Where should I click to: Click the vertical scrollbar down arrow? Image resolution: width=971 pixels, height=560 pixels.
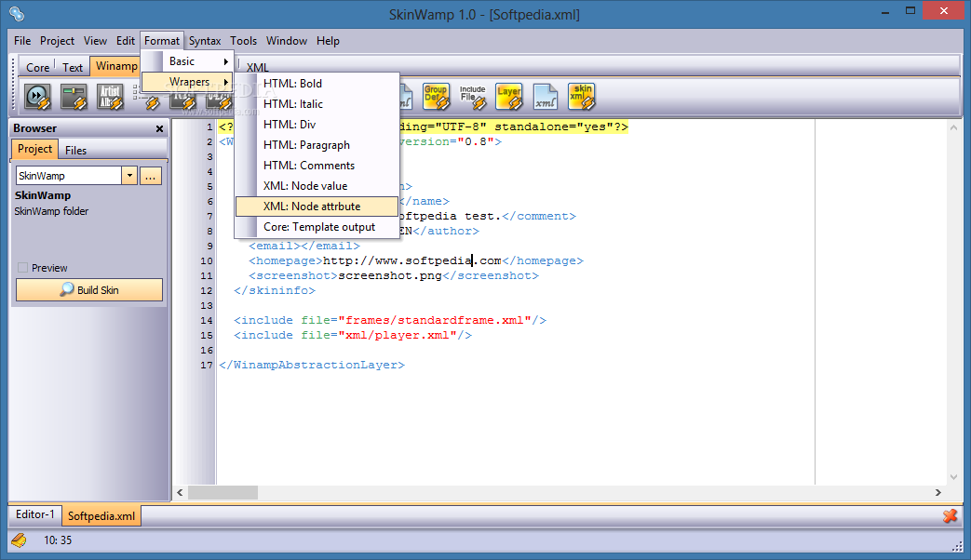[953, 477]
